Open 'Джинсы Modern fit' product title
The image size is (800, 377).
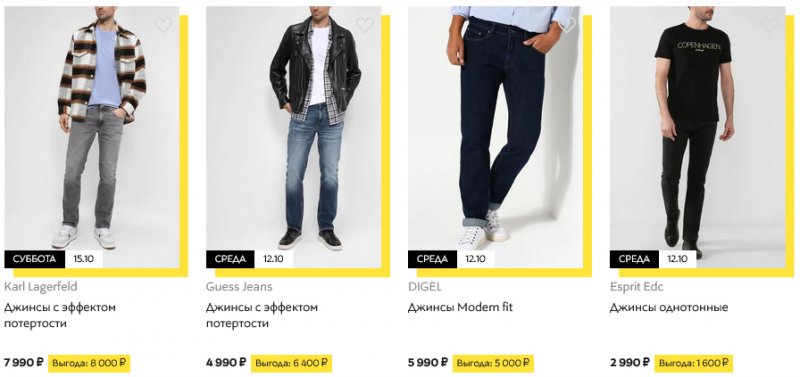click(x=460, y=308)
